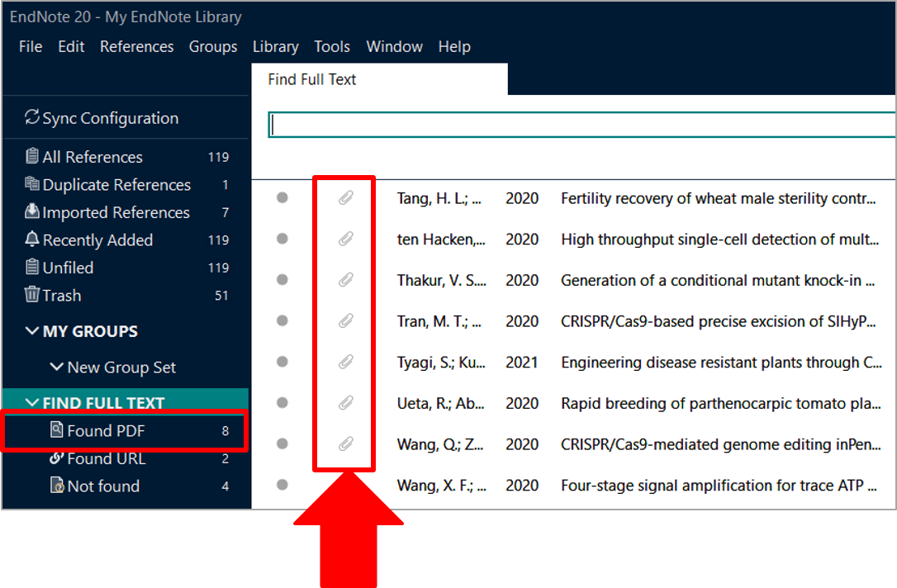
Task: Open attachment paperclip for ten Hacken
Action: [x=345, y=239]
